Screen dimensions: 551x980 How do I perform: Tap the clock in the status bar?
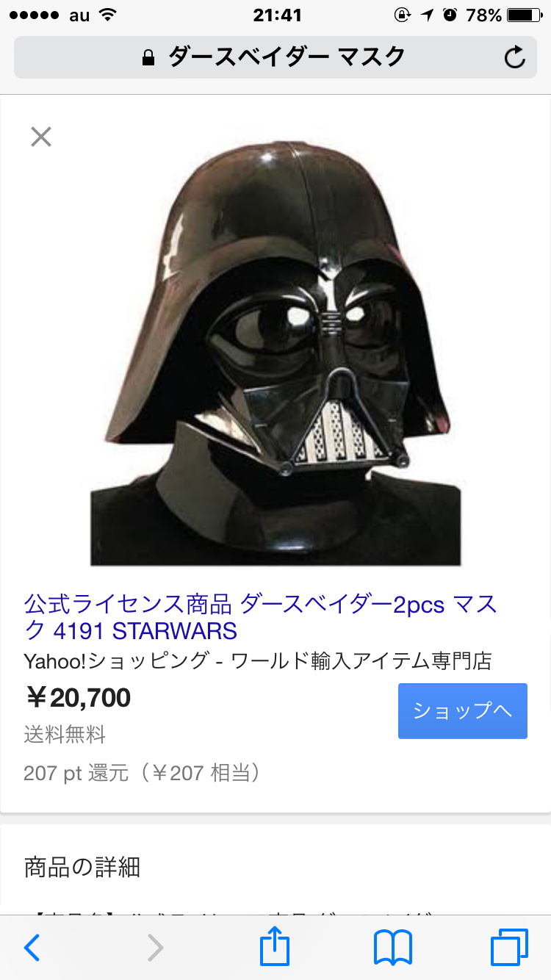pos(277,15)
